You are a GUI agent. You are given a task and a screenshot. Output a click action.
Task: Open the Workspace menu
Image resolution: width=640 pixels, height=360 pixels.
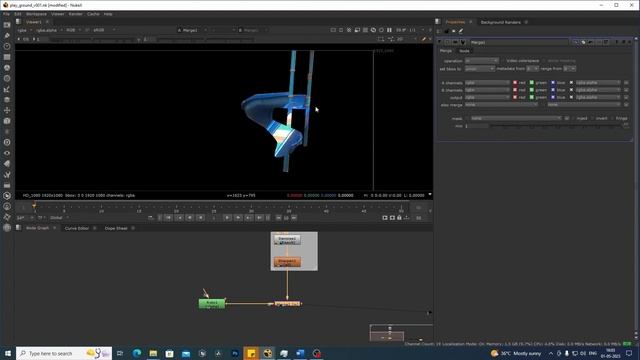click(x=36, y=14)
